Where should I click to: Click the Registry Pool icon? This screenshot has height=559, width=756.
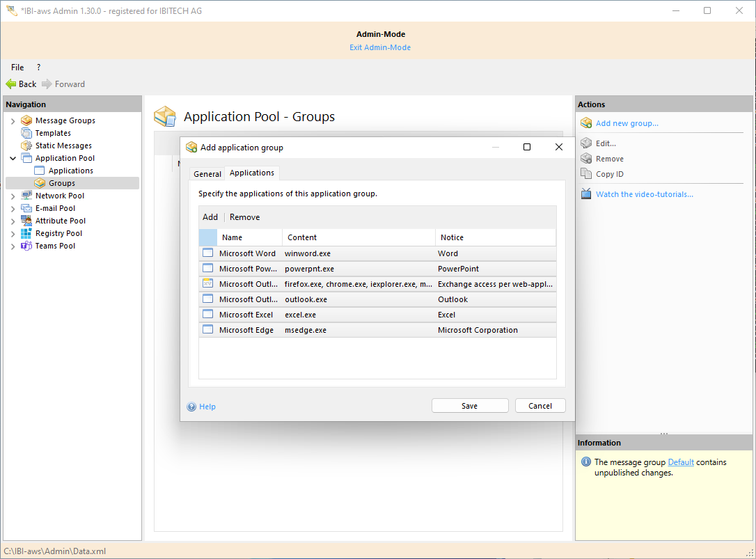click(26, 233)
